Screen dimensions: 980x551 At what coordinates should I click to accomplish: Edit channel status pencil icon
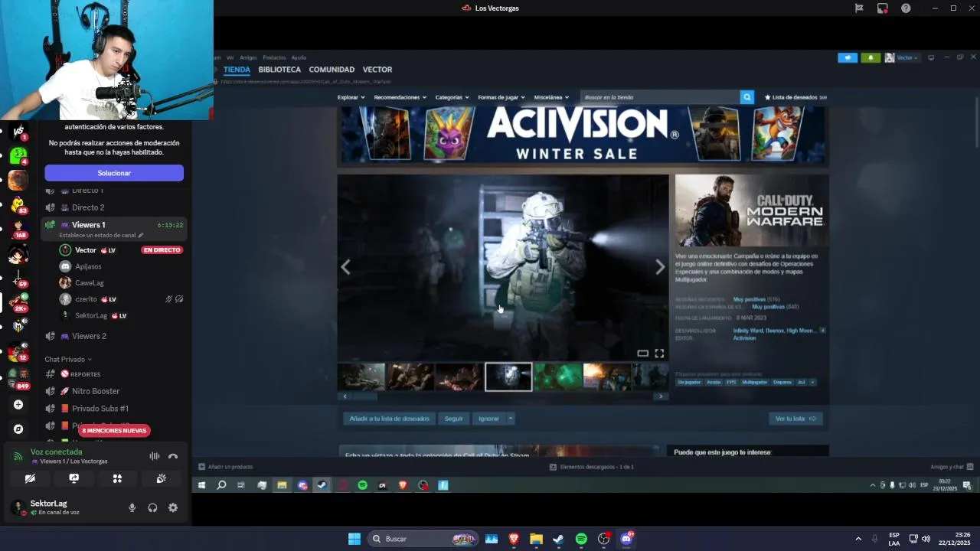click(140, 235)
